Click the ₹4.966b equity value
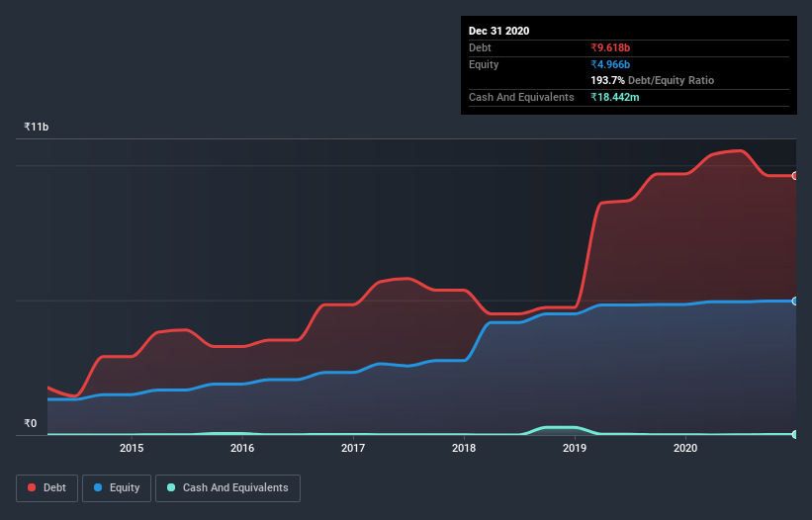812x520 pixels. coord(610,64)
